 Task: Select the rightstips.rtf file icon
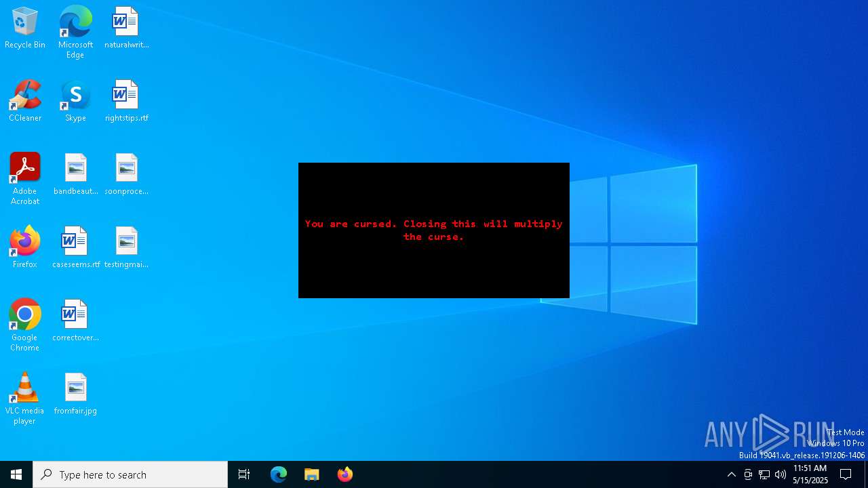click(126, 102)
